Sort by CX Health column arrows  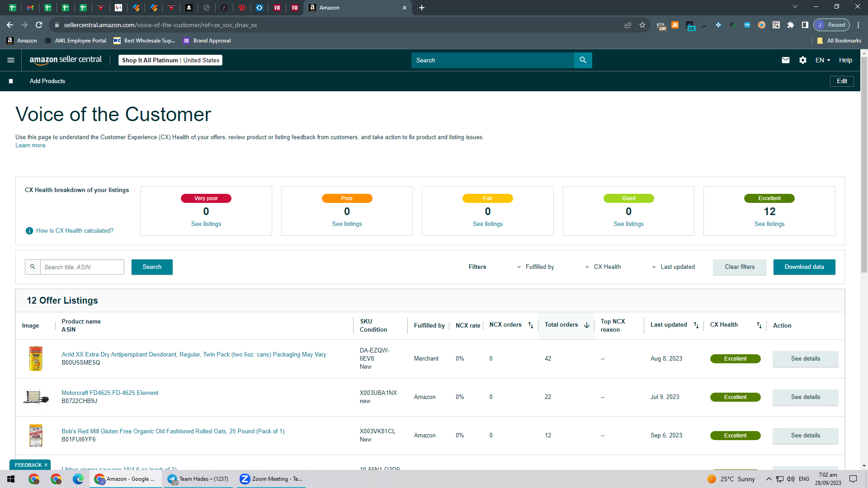[759, 325]
